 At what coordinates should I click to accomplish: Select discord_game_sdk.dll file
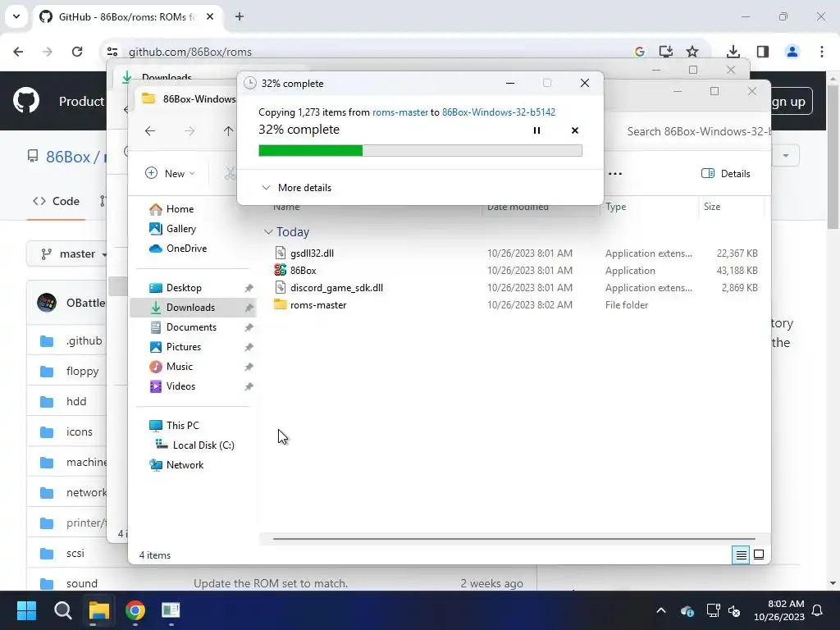(336, 288)
